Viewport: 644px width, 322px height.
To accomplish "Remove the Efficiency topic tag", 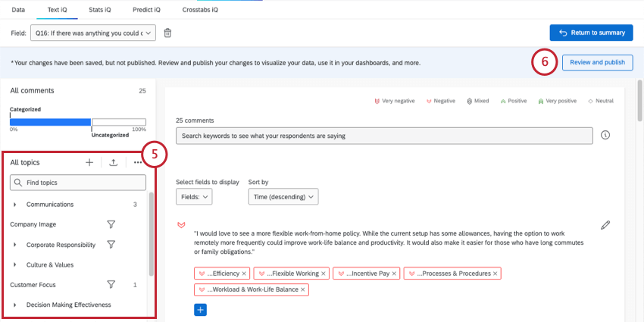I will click(x=244, y=273).
